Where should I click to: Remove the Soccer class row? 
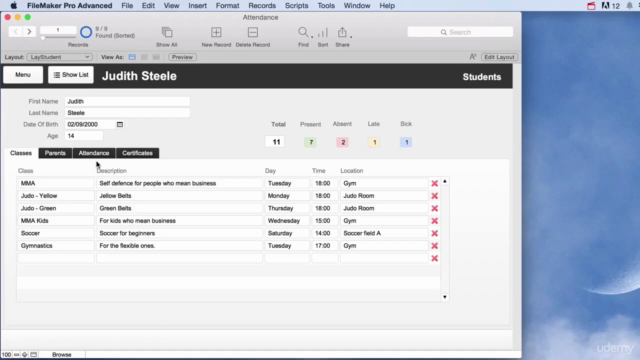pyautogui.click(x=435, y=233)
